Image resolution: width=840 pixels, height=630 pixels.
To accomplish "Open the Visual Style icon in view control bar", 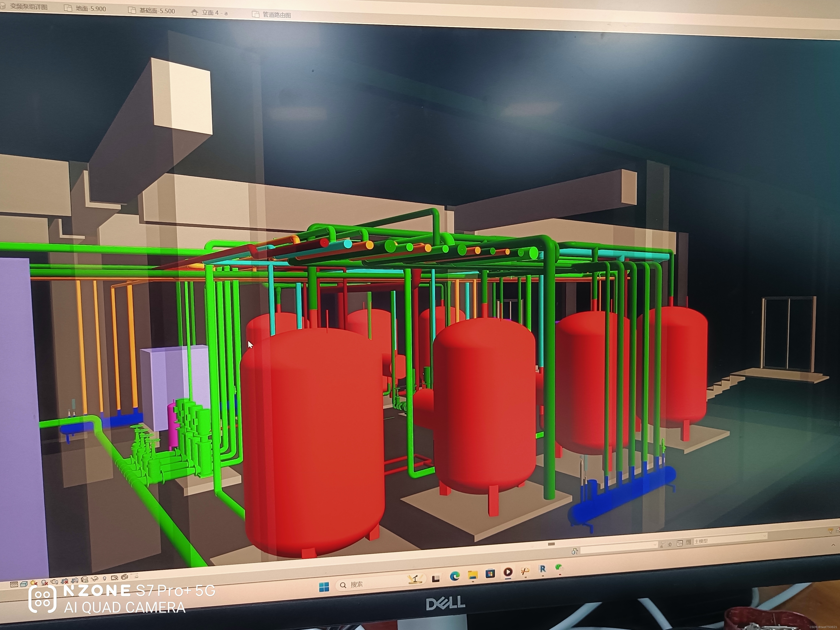I will [x=24, y=584].
